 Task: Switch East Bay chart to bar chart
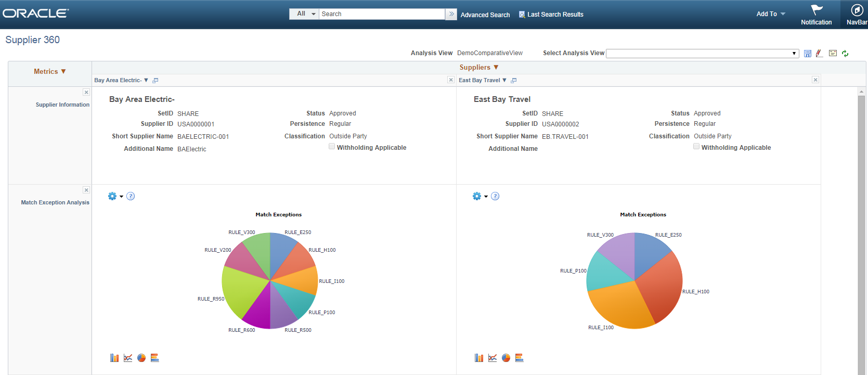pyautogui.click(x=479, y=358)
